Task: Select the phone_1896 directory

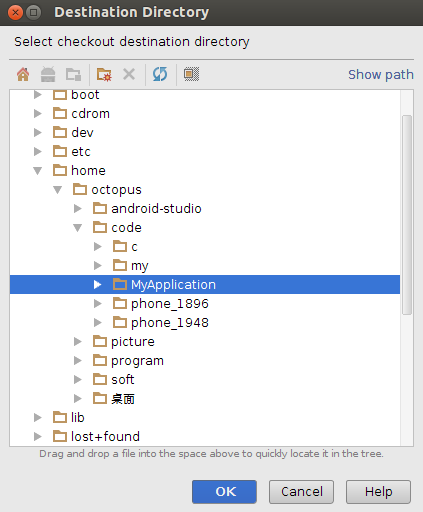Action: pyautogui.click(x=161, y=304)
